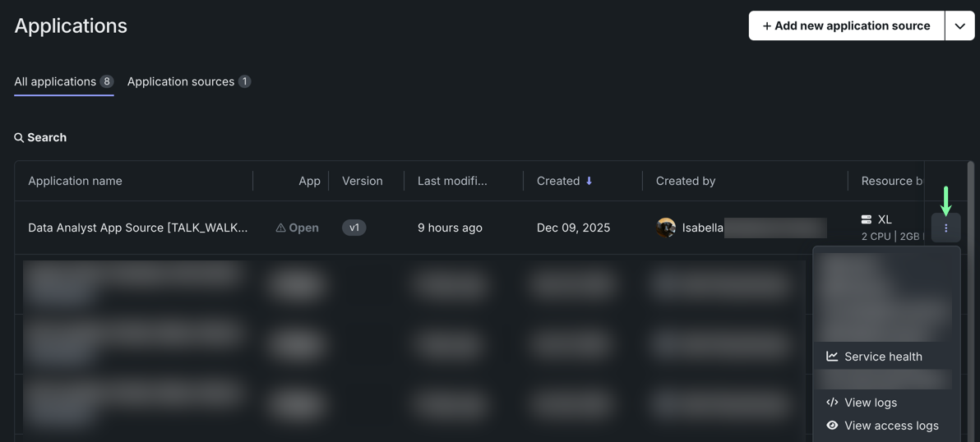Expand the Add new application source dropdown arrow
The image size is (980, 442).
[959, 26]
